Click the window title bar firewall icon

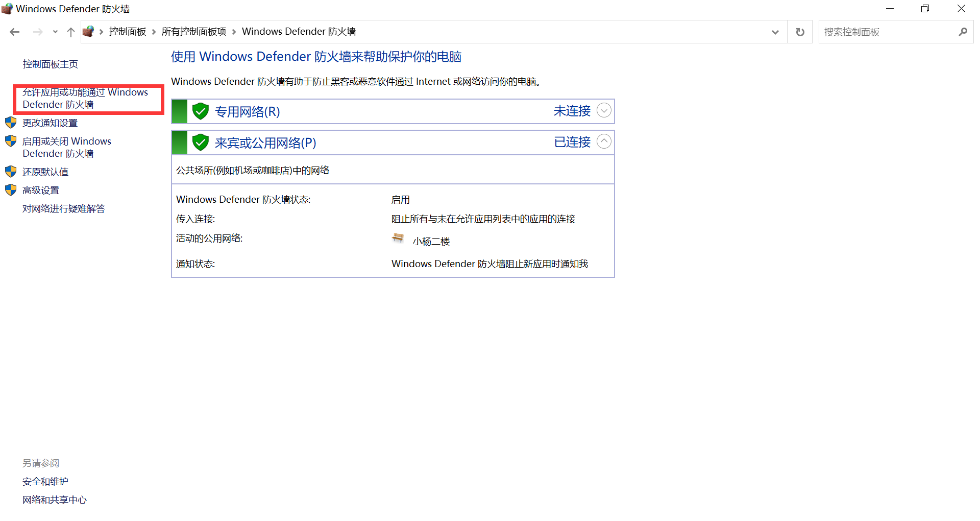point(7,9)
